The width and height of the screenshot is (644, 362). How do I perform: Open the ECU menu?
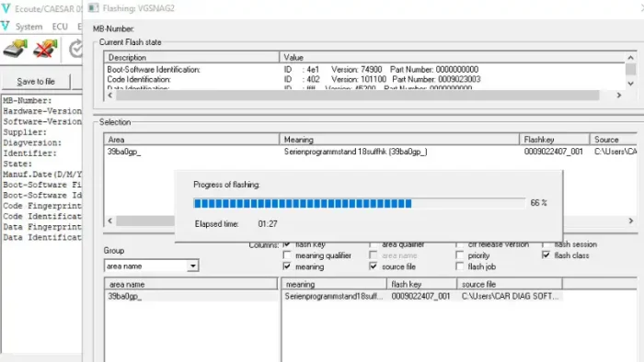pyautogui.click(x=60, y=27)
